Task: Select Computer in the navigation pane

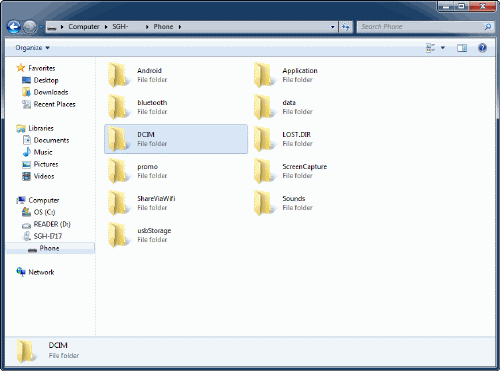Action: tap(44, 200)
